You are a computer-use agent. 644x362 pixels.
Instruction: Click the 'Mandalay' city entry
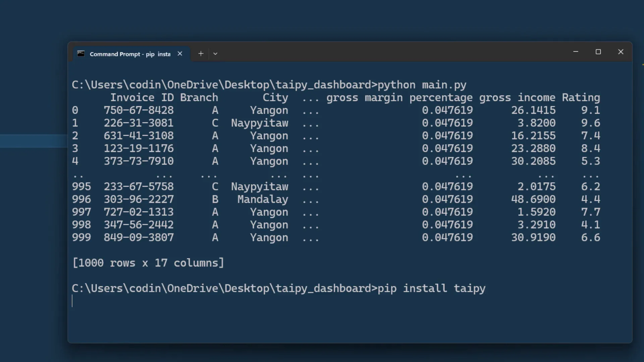[263, 199]
